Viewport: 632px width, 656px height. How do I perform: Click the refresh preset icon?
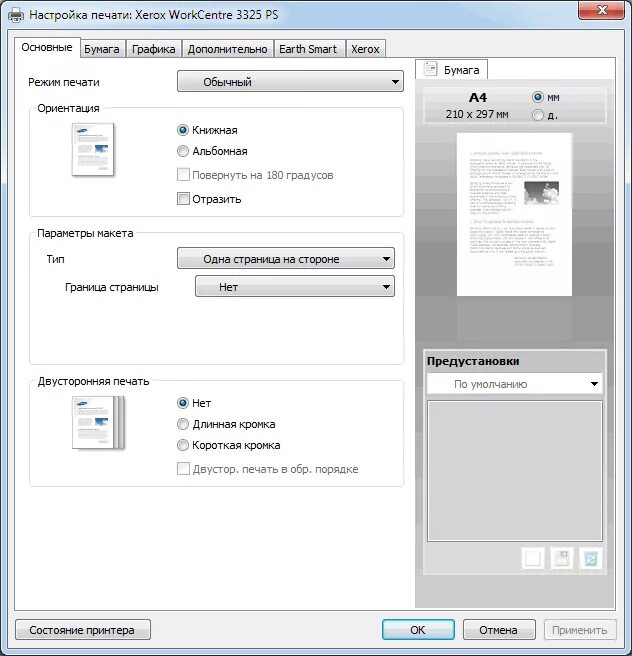[x=591, y=558]
